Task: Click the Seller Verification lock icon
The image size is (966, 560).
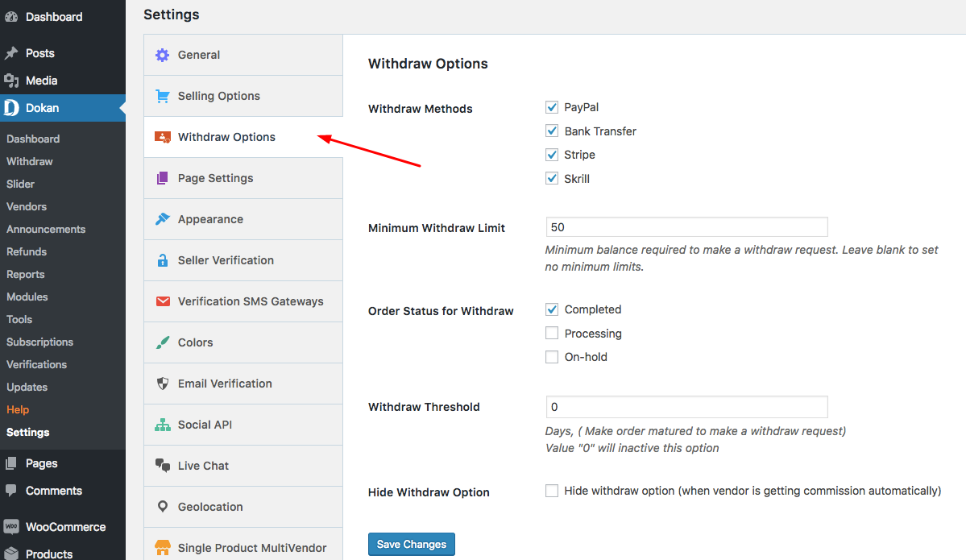Action: 162,260
